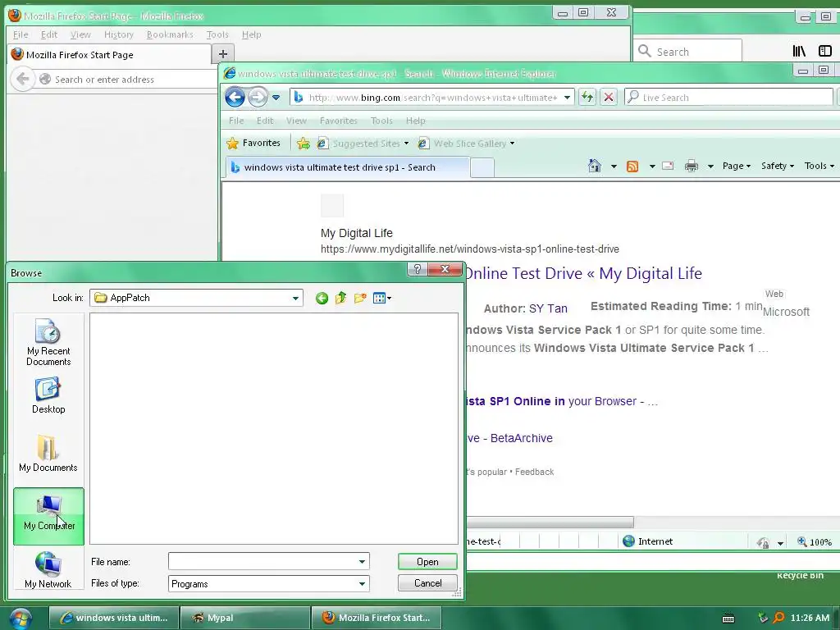Viewport: 840px width, 630px height.
Task: Open Firefox Tools menu
Action: click(x=217, y=34)
